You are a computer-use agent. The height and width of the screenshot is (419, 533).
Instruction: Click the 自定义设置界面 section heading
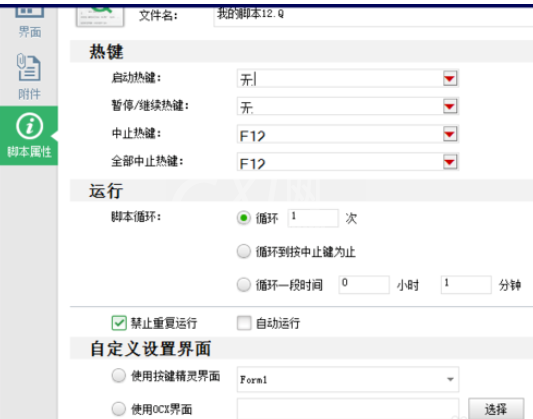tap(151, 349)
